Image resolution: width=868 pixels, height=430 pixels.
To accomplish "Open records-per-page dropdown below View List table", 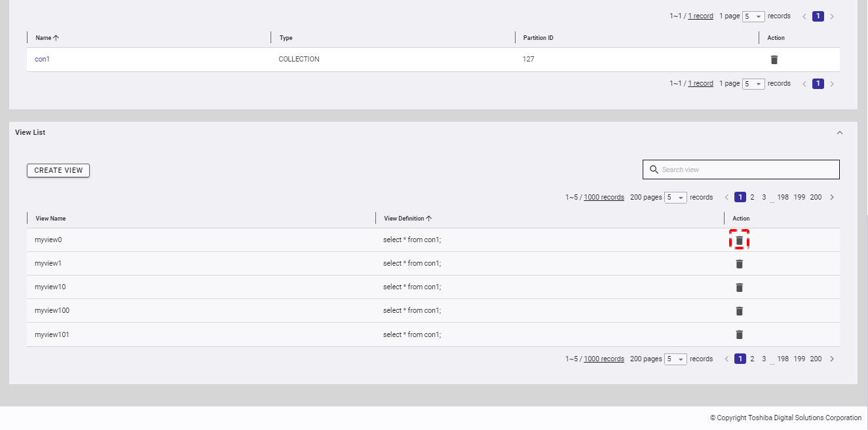I will click(x=675, y=359).
